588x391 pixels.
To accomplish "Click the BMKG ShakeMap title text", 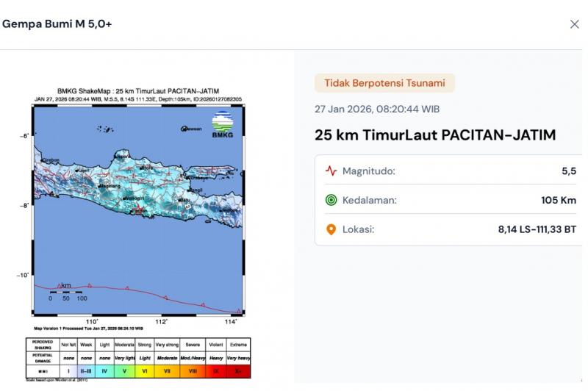I will pyautogui.click(x=138, y=90).
